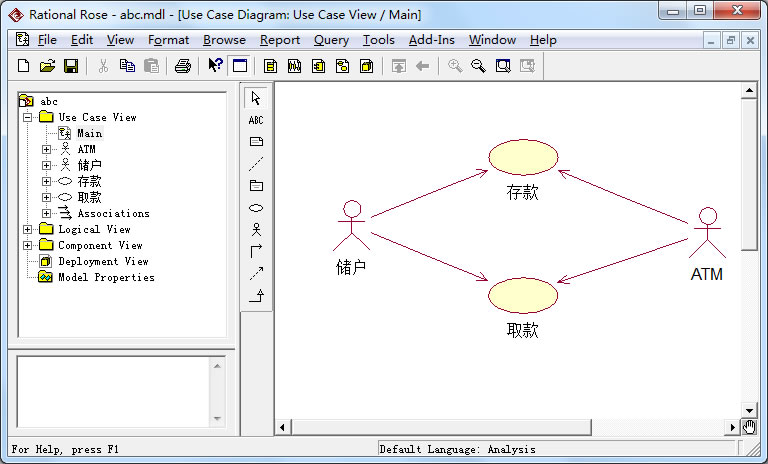768x464 pixels.
Task: Browse state machine diagram toolbar icon
Action: (x=342, y=66)
